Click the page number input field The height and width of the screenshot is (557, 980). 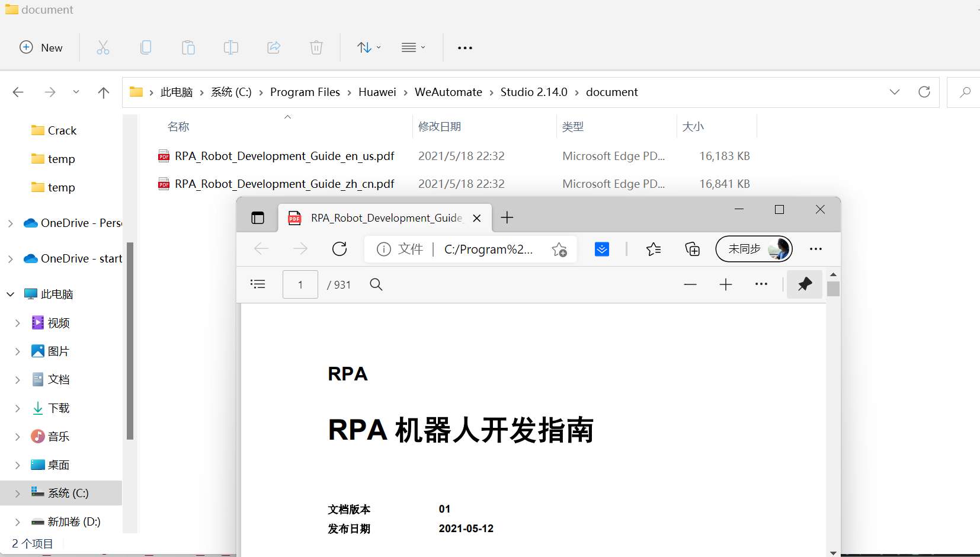pyautogui.click(x=300, y=284)
